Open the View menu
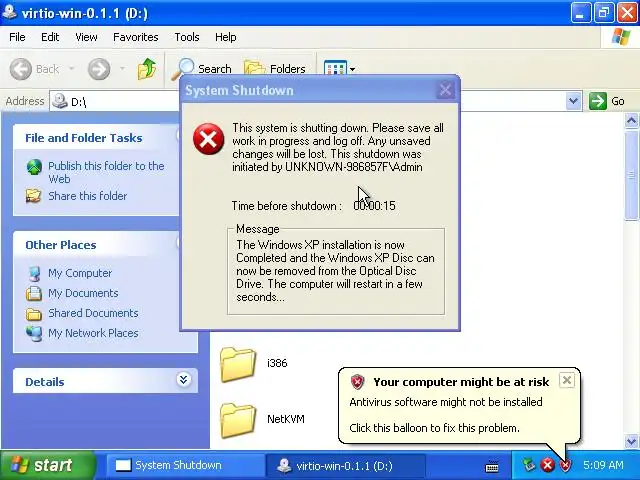This screenshot has width=640, height=480. (86, 37)
